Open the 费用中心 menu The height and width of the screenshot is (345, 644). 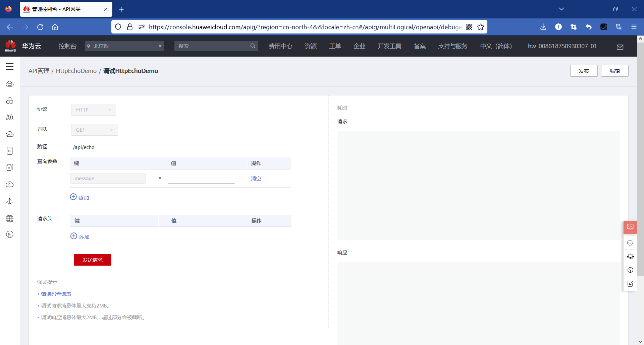280,46
